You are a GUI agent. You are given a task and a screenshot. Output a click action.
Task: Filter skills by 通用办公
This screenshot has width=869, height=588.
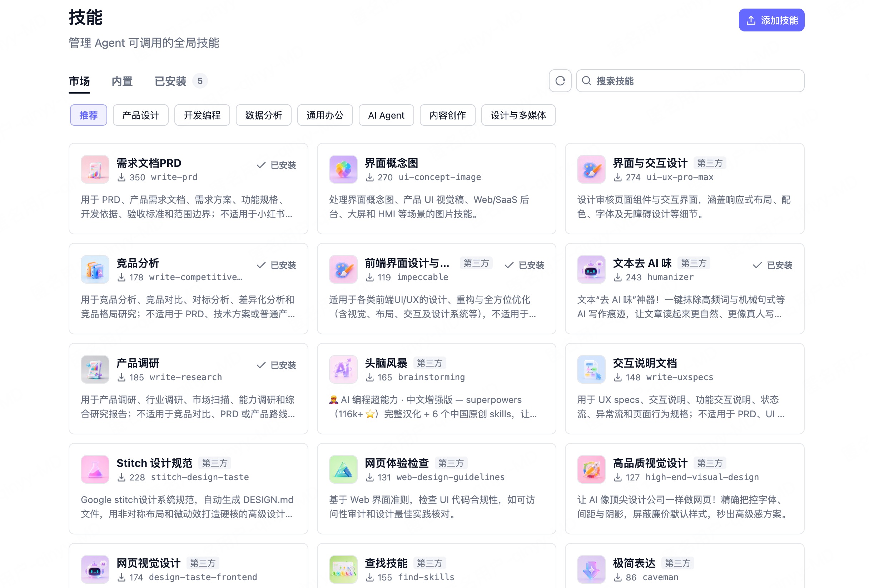point(324,115)
